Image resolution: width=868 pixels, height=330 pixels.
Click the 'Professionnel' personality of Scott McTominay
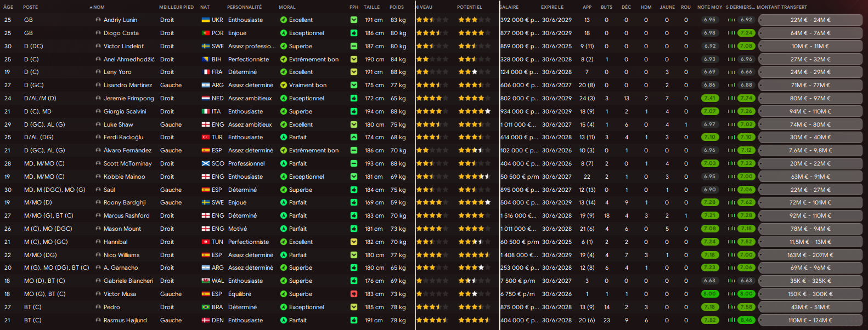click(x=246, y=163)
